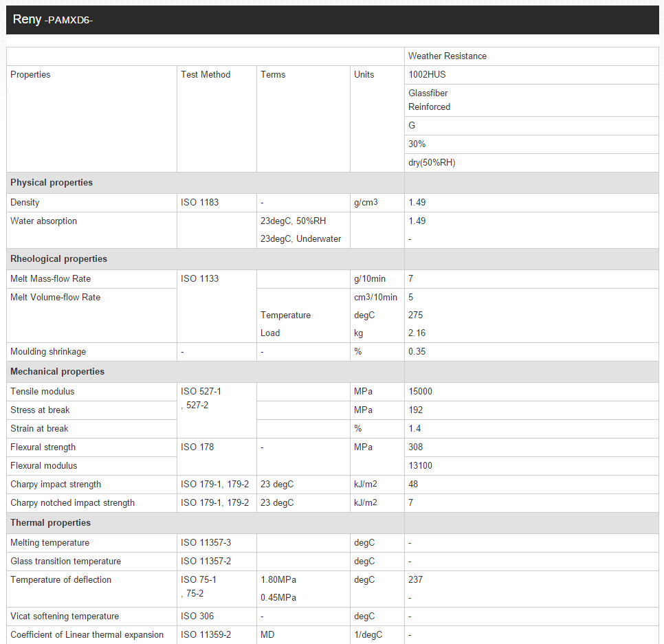Click the Temperature of deflection label
Image resolution: width=664 pixels, height=644 pixels.
60,580
